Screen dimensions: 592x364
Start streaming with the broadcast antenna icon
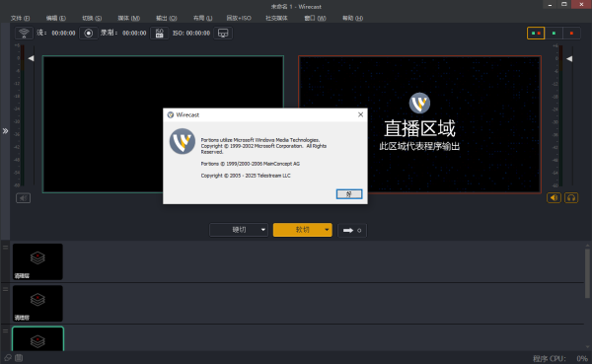click(x=24, y=34)
